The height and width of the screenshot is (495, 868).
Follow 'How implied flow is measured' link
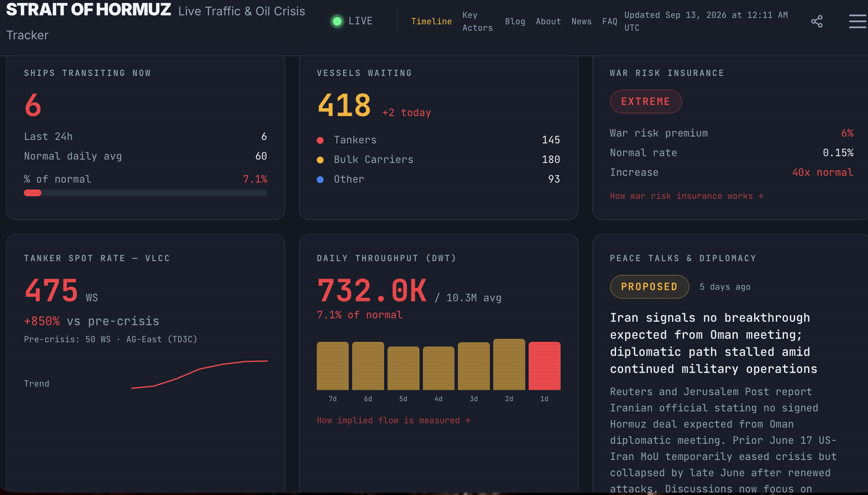pos(393,420)
